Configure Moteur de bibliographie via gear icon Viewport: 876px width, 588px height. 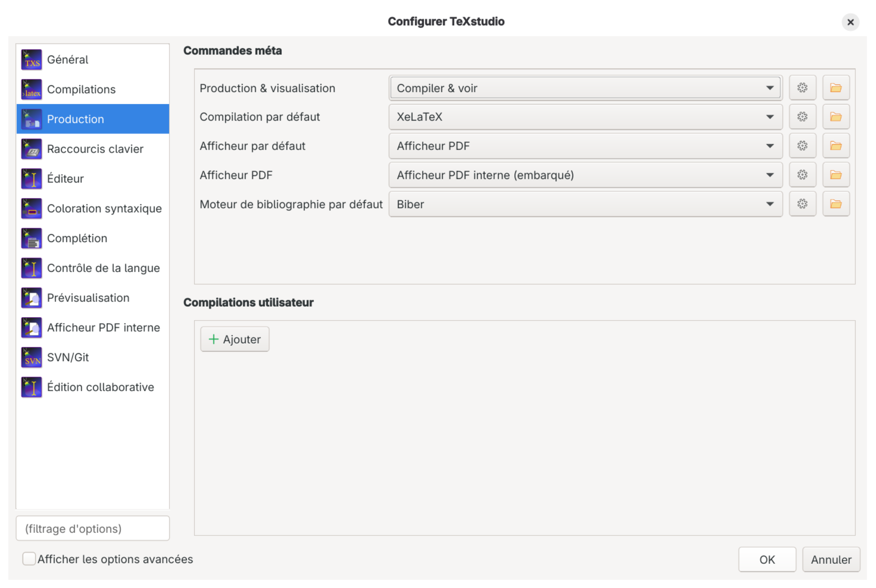tap(802, 204)
